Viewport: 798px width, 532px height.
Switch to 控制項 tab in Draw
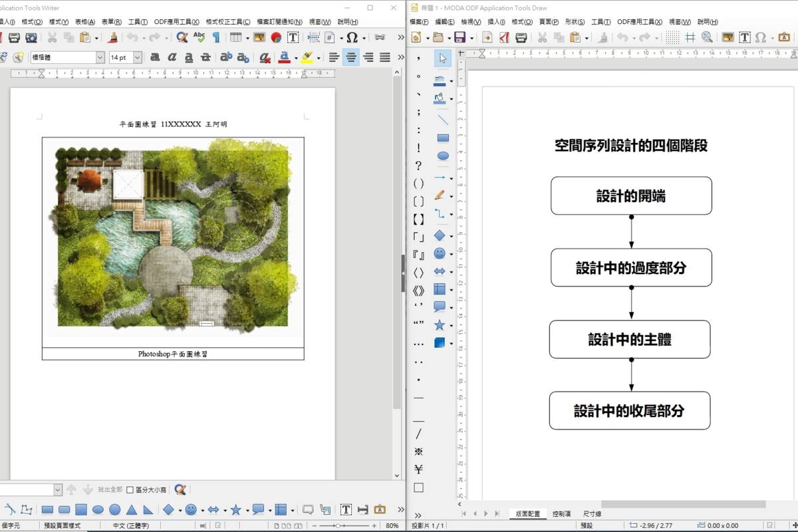[x=562, y=514]
